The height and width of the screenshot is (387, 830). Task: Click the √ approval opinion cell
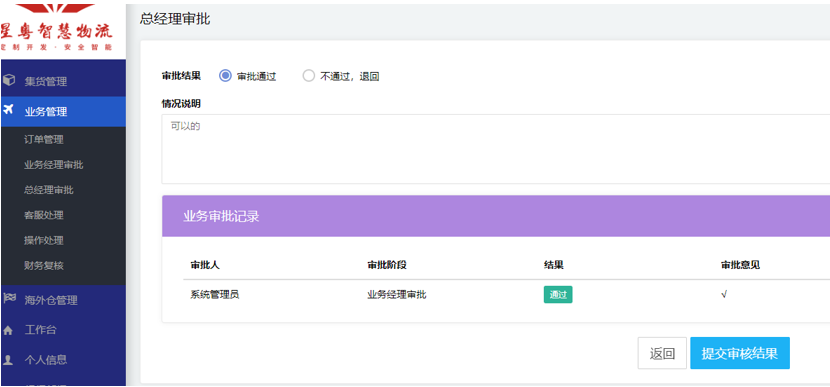[x=724, y=295]
